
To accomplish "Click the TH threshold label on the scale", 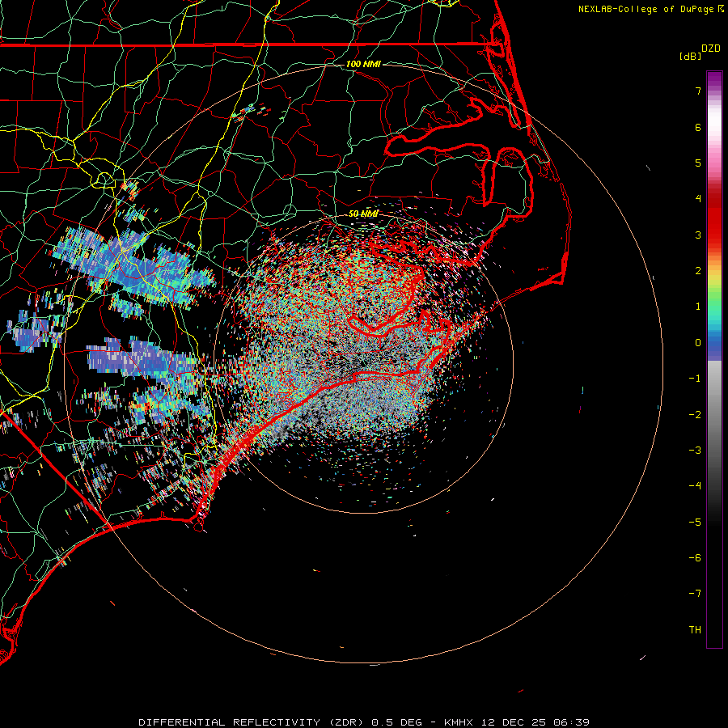I will 695,630.
